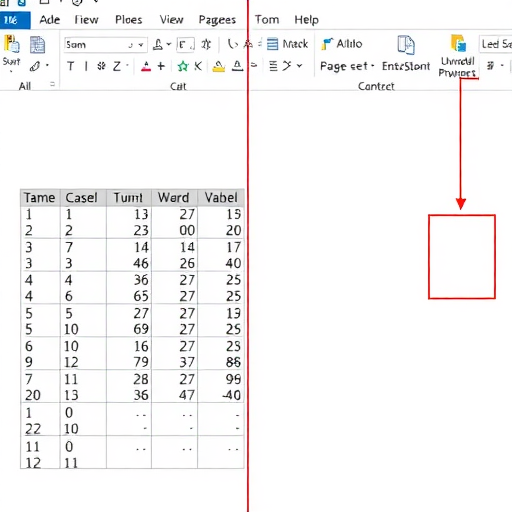Click the Unredil Prwoet button label
Image resolution: width=512 pixels, height=512 pixels.
click(x=457, y=67)
